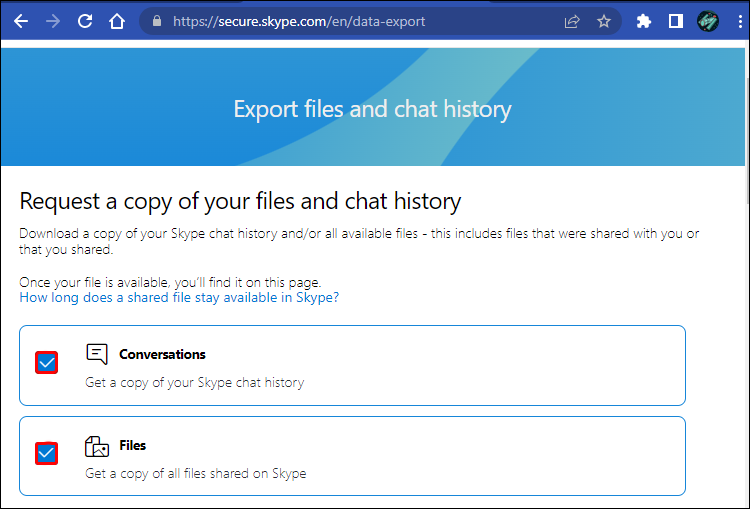Go back to the previous page
This screenshot has width=750, height=509.
[x=21, y=21]
